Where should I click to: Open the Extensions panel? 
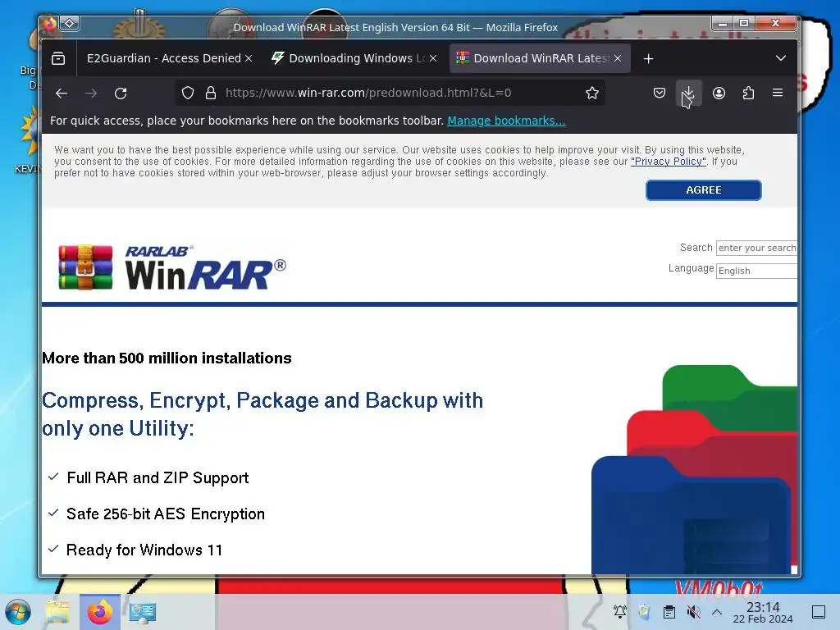coord(748,94)
